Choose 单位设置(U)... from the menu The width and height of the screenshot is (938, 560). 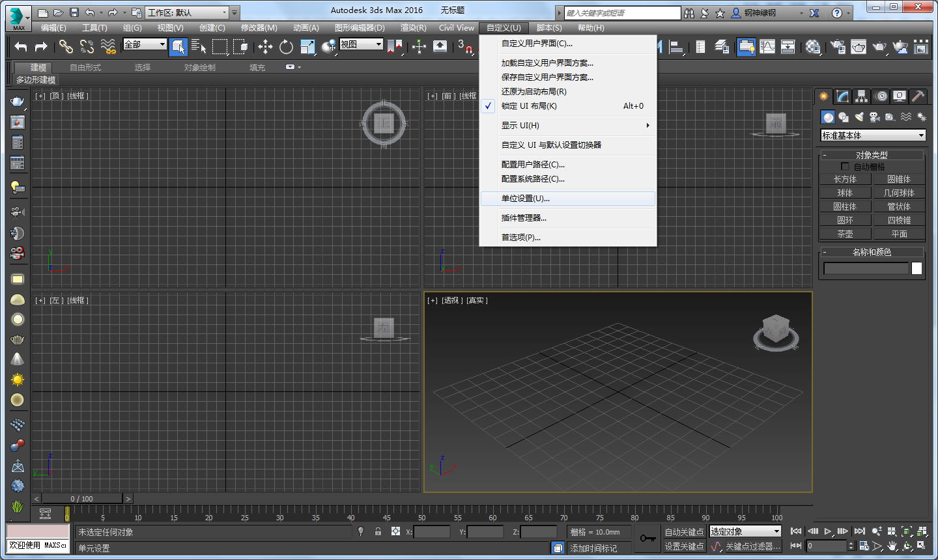pyautogui.click(x=568, y=199)
